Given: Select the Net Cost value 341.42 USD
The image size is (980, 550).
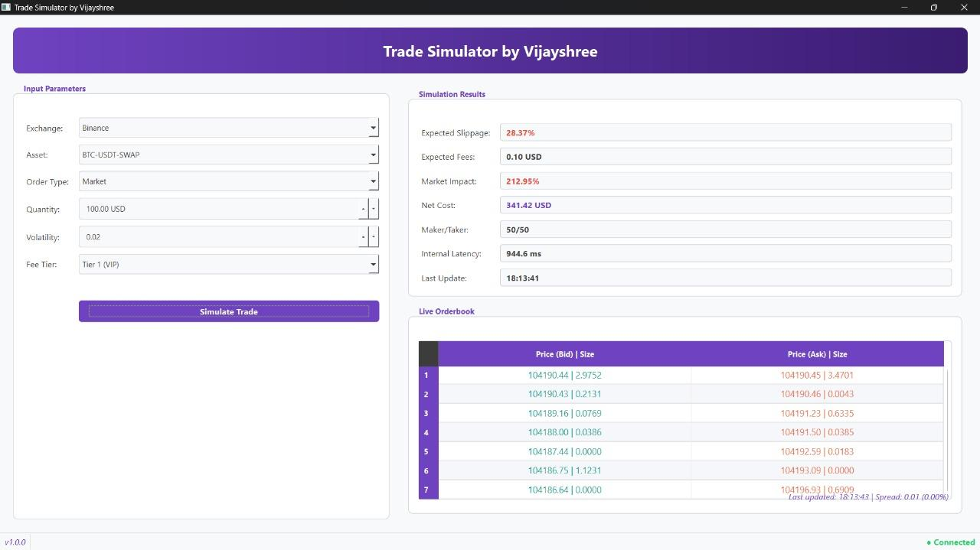Looking at the screenshot, I should tap(725, 205).
